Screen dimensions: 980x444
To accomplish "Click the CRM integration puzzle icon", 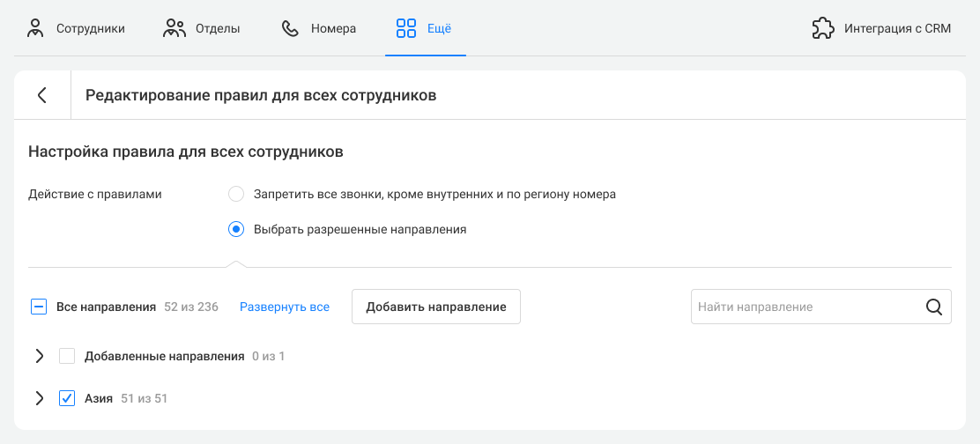I will coord(823,29).
